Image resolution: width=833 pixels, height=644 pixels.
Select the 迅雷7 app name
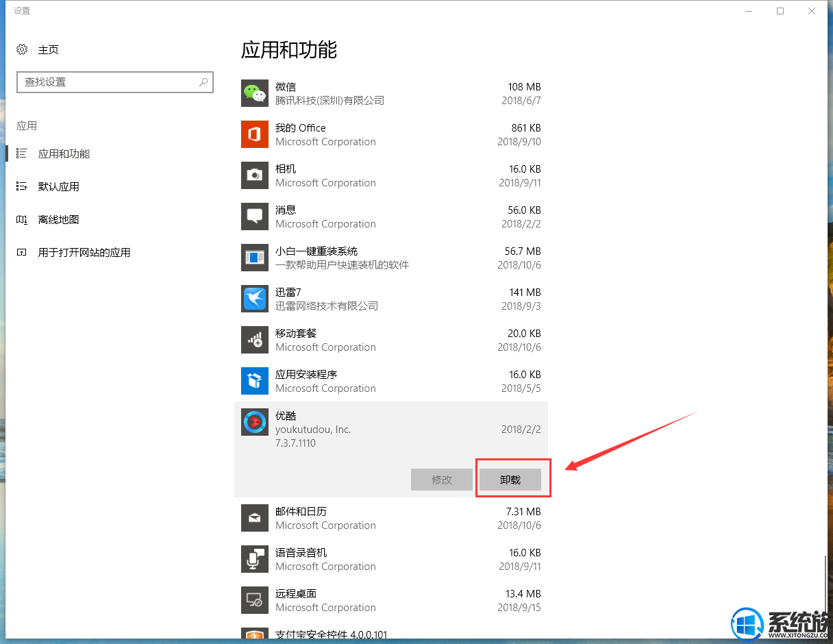click(x=288, y=292)
